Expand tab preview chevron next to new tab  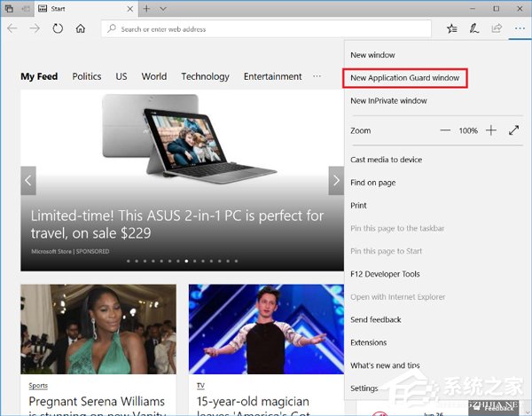click(163, 9)
